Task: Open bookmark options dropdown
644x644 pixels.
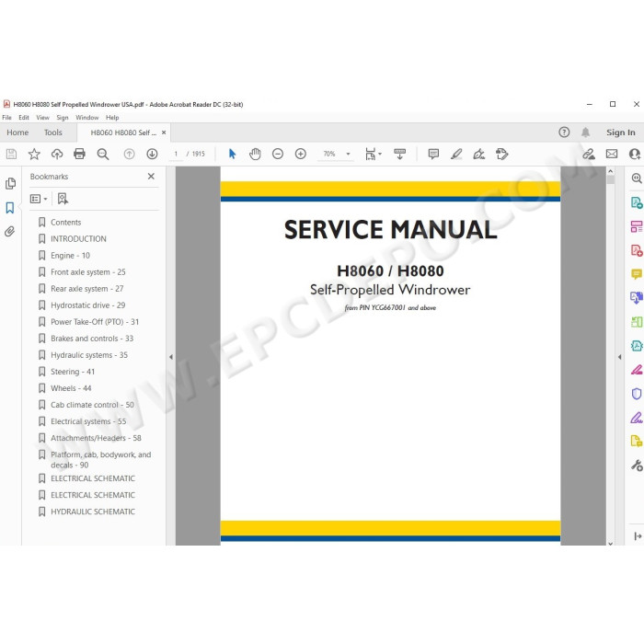Action: 39,199
